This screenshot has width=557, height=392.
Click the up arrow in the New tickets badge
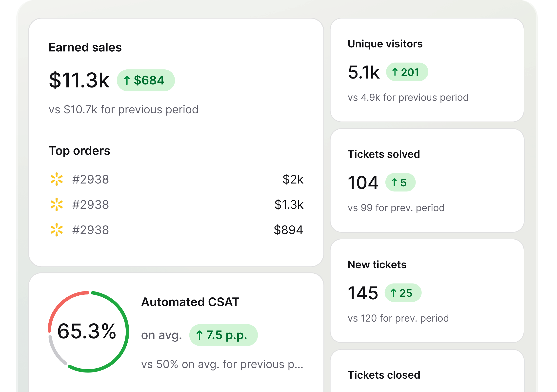click(x=393, y=293)
